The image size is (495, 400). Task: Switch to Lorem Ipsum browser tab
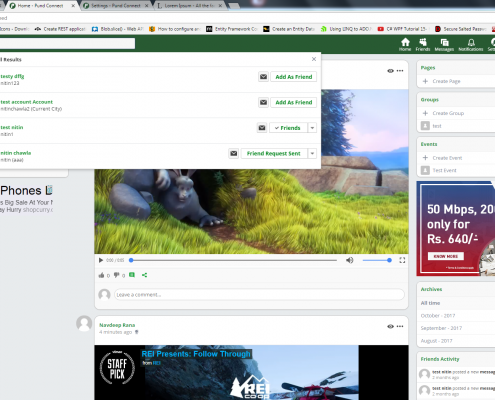tap(189, 6)
